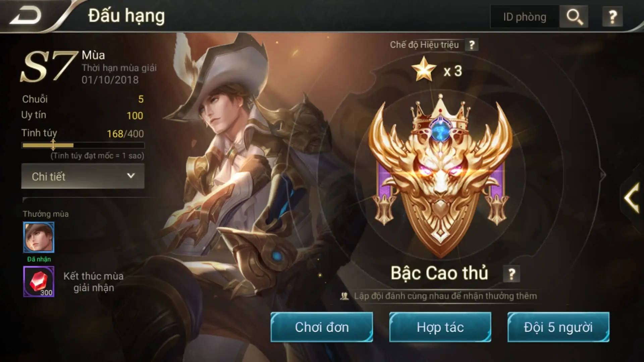
Task: Tap the Tinh túy progress marker
Action: click(53, 145)
